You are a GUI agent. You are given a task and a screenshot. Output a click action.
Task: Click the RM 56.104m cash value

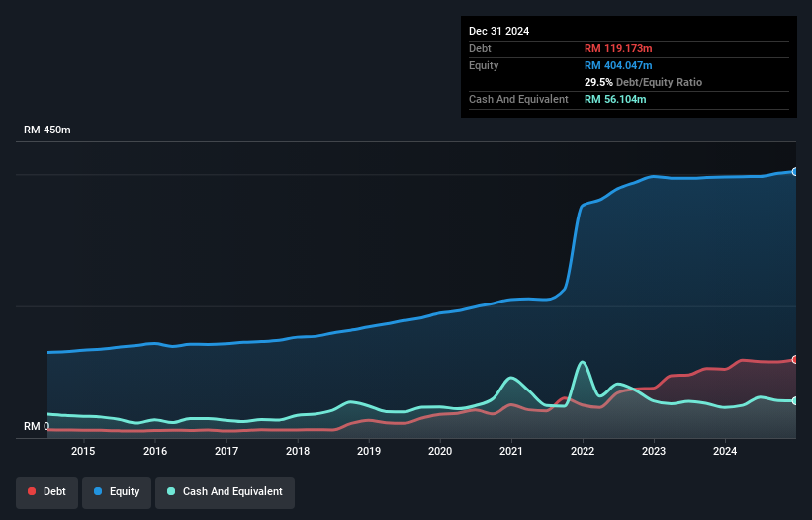click(x=615, y=99)
